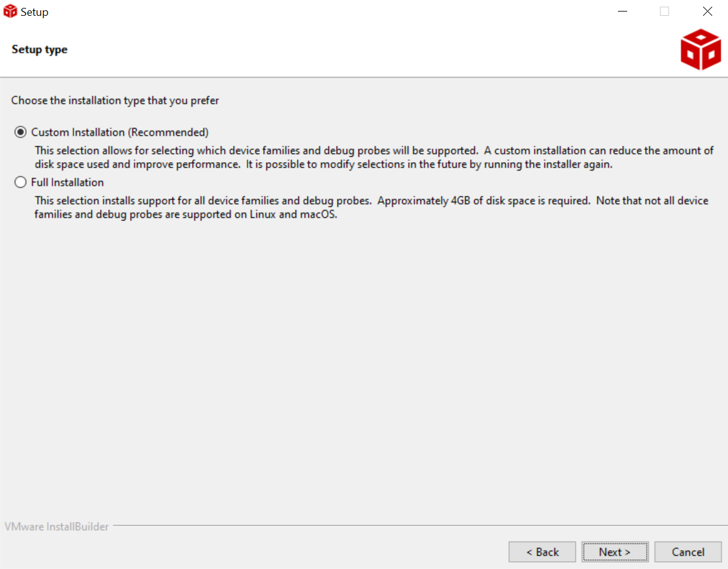Click the VMware InstallBuilder footer label
This screenshot has width=728, height=569.
tap(57, 526)
